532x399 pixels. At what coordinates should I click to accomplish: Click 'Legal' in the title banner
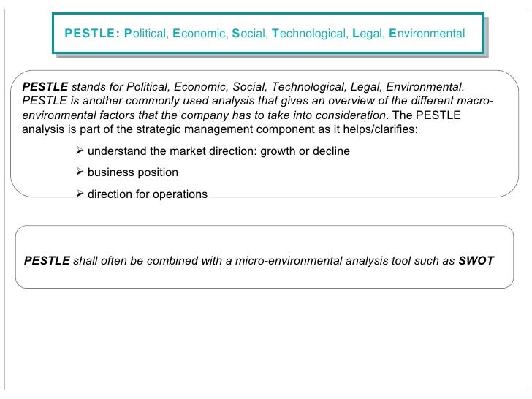[369, 34]
